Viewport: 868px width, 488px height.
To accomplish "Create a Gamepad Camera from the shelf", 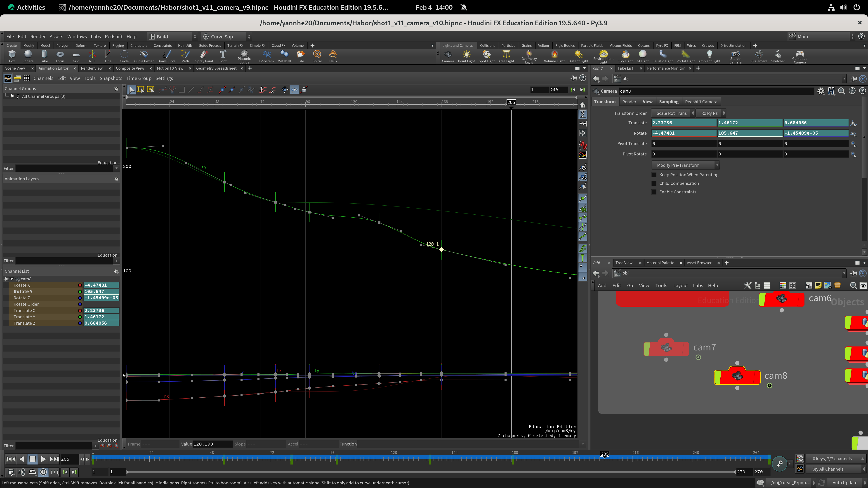I will [x=800, y=56].
